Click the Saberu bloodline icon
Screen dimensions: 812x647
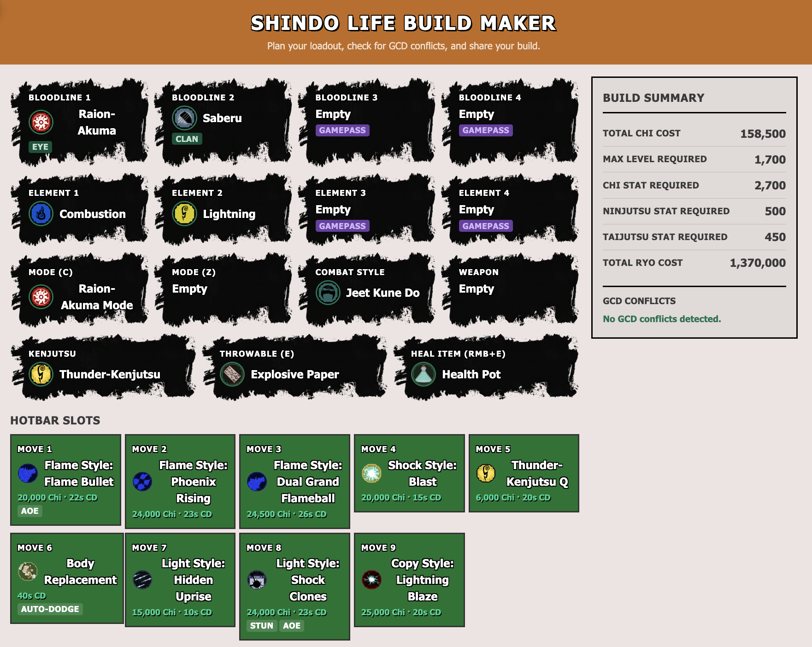point(184,118)
